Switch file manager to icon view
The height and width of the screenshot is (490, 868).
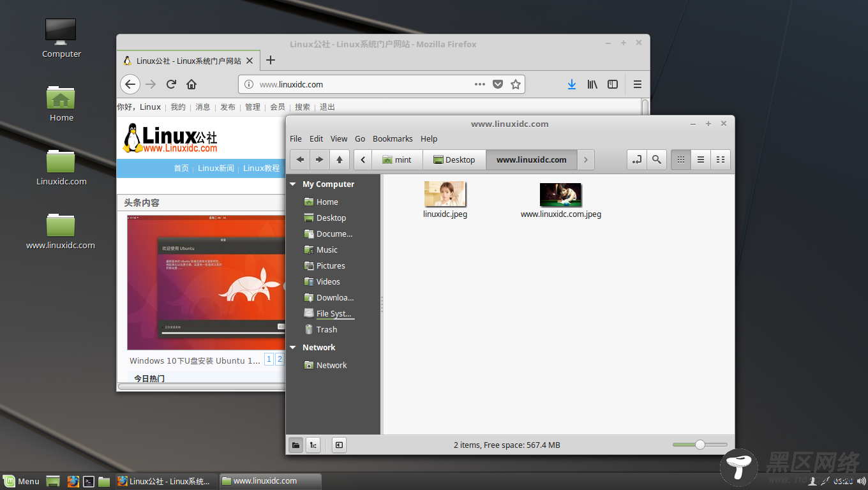pyautogui.click(x=681, y=160)
